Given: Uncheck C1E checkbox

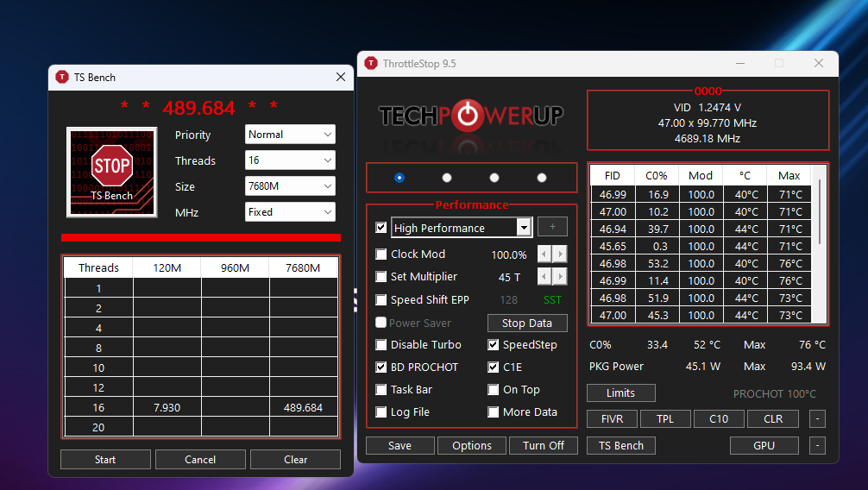Looking at the screenshot, I should coord(494,367).
